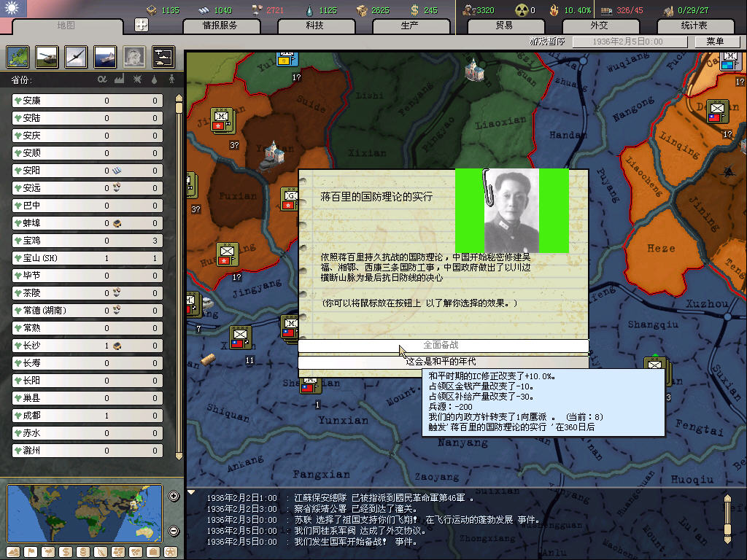
Task: Choose the 这么是和平的年代 event option
Action: (443, 362)
